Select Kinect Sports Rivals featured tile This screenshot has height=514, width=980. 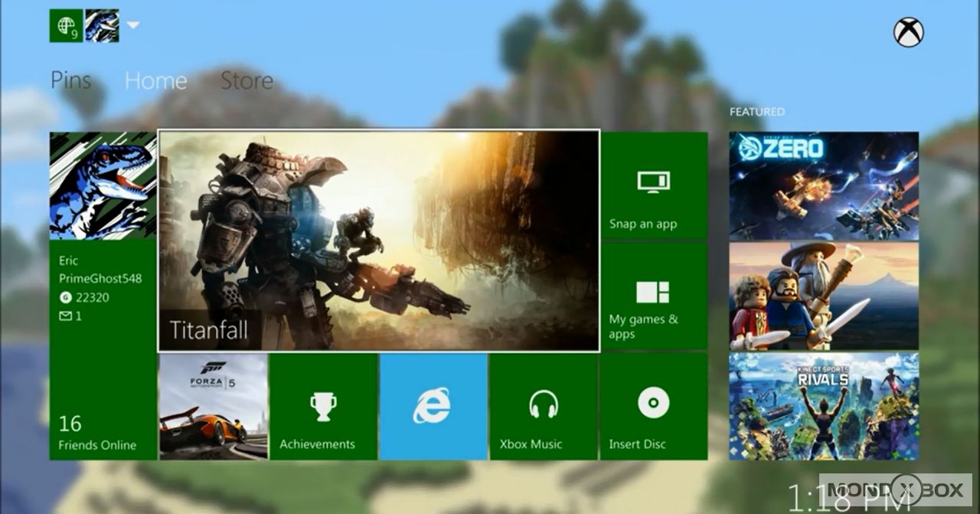(823, 406)
